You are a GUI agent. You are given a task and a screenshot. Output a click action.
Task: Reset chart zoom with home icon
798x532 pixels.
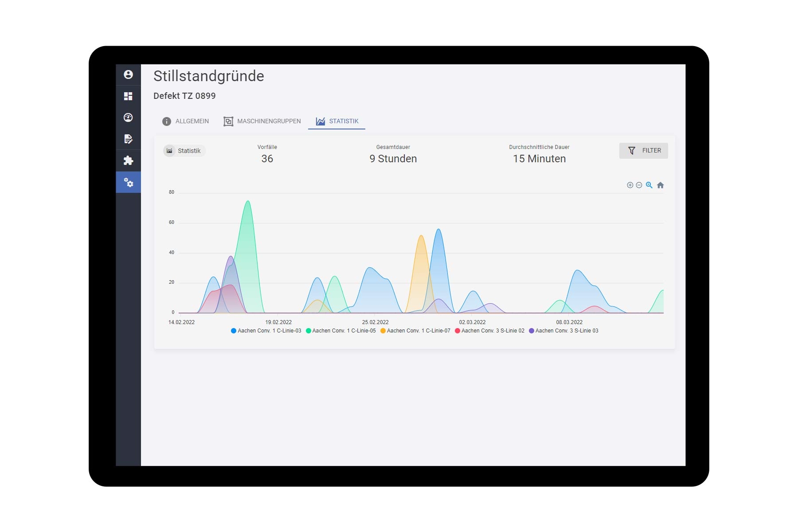click(661, 185)
